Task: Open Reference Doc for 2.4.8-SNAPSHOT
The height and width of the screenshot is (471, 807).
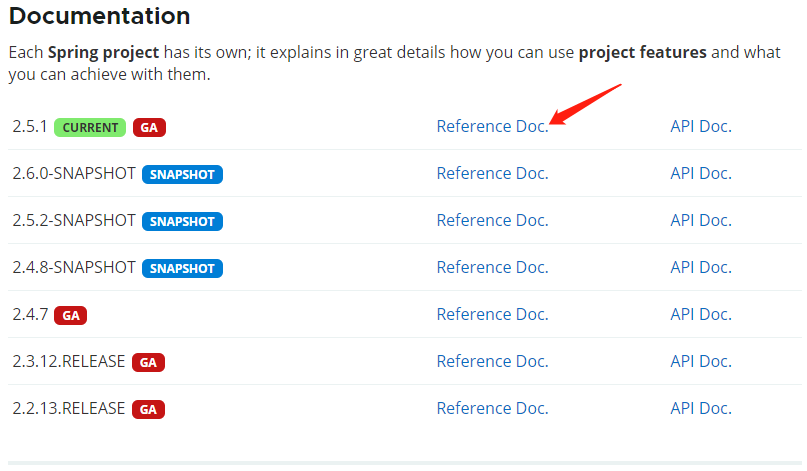Action: click(492, 268)
